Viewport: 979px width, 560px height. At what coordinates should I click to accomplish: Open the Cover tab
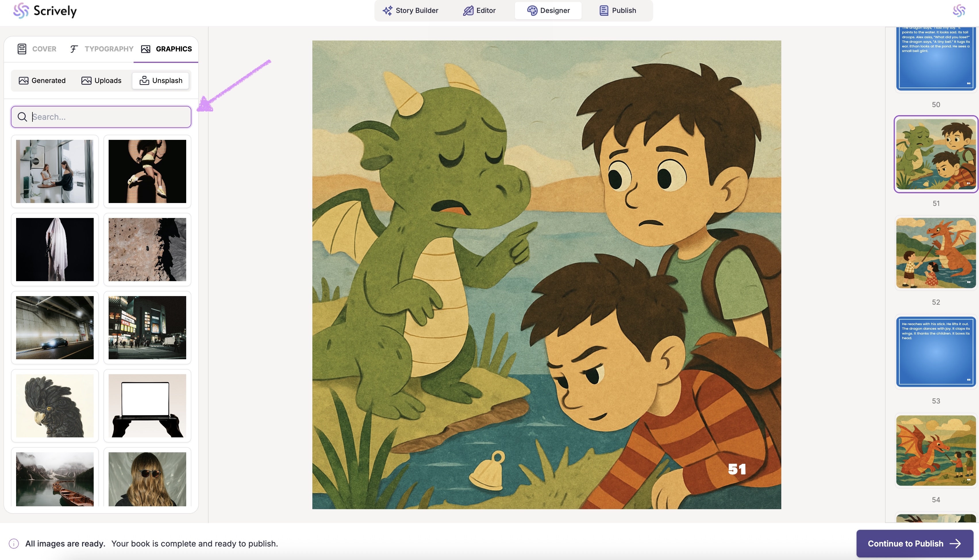tap(37, 49)
